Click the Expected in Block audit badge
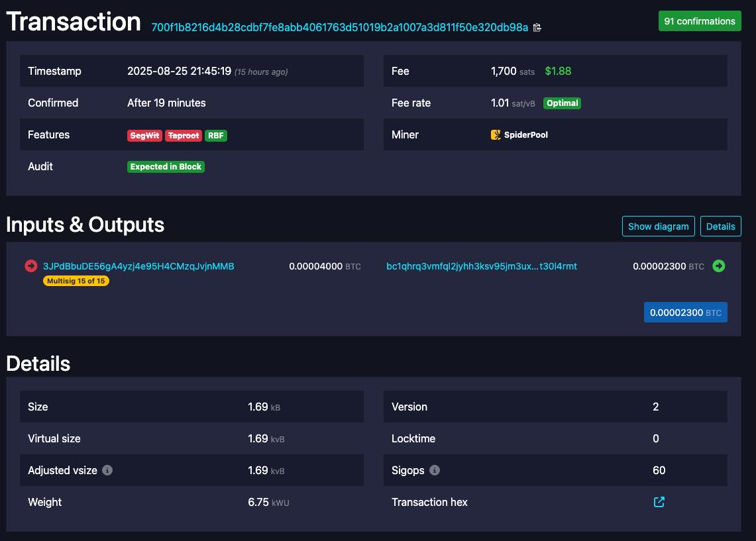This screenshot has height=541, width=756. [x=166, y=167]
